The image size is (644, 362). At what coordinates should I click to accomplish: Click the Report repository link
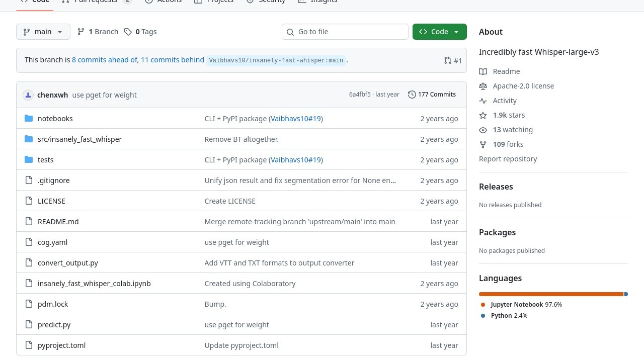tap(508, 159)
